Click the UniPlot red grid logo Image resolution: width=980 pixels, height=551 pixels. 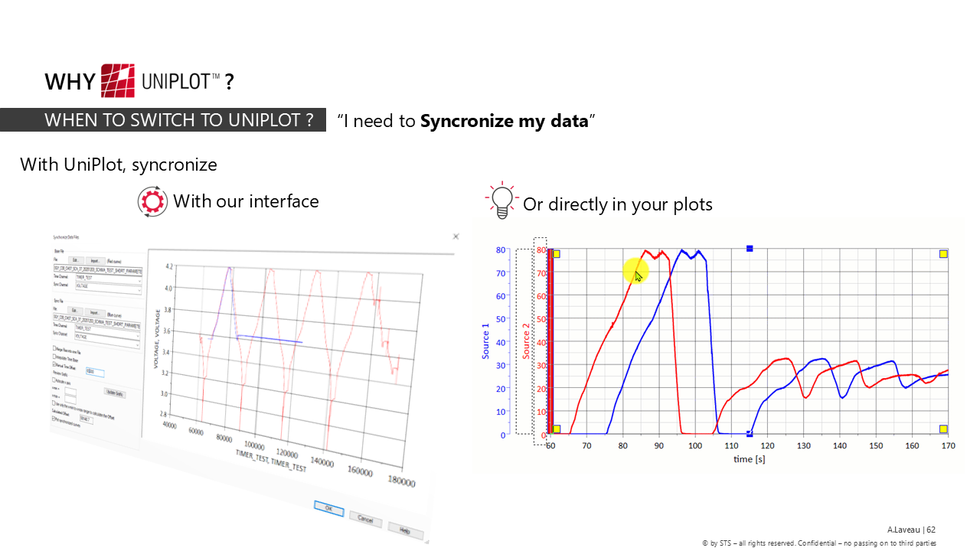[119, 80]
